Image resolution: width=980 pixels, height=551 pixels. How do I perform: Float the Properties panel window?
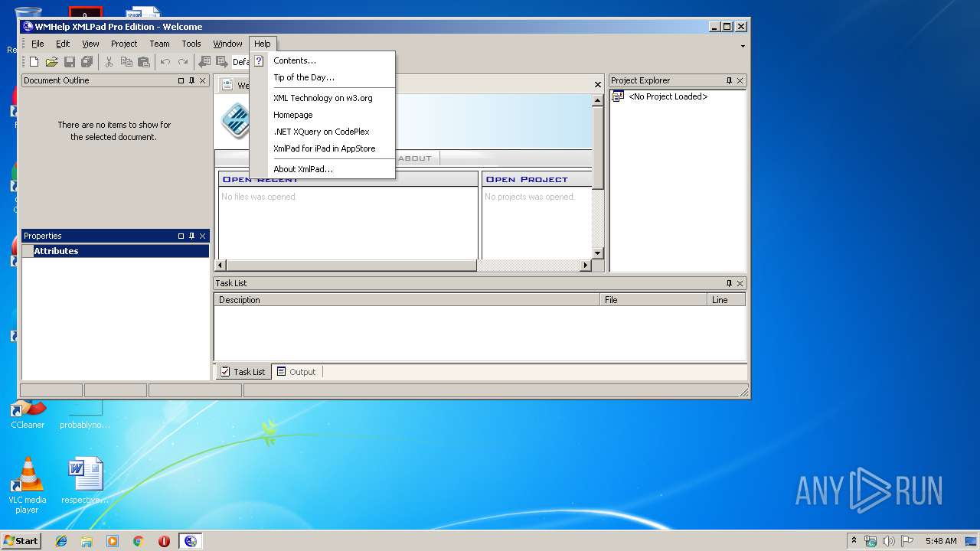181,236
